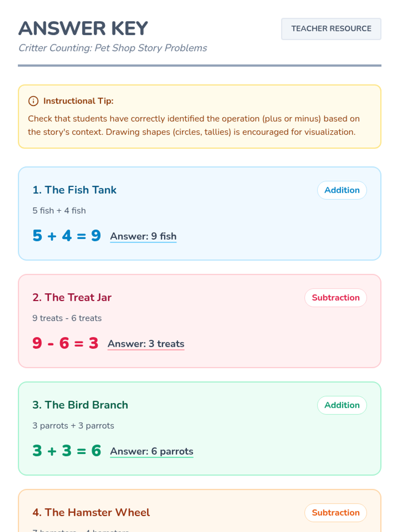Select the ANSWER KEY heading
The image size is (399, 532).
pyautogui.click(x=83, y=29)
